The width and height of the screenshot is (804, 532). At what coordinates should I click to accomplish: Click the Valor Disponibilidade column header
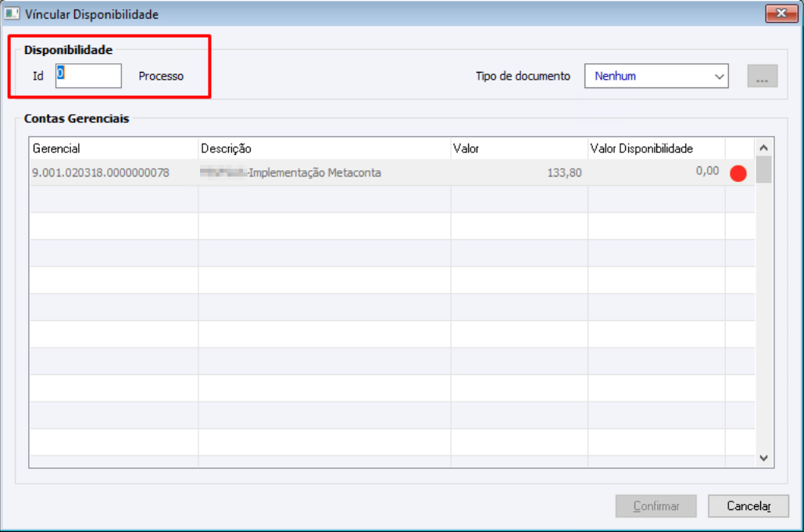coord(656,148)
